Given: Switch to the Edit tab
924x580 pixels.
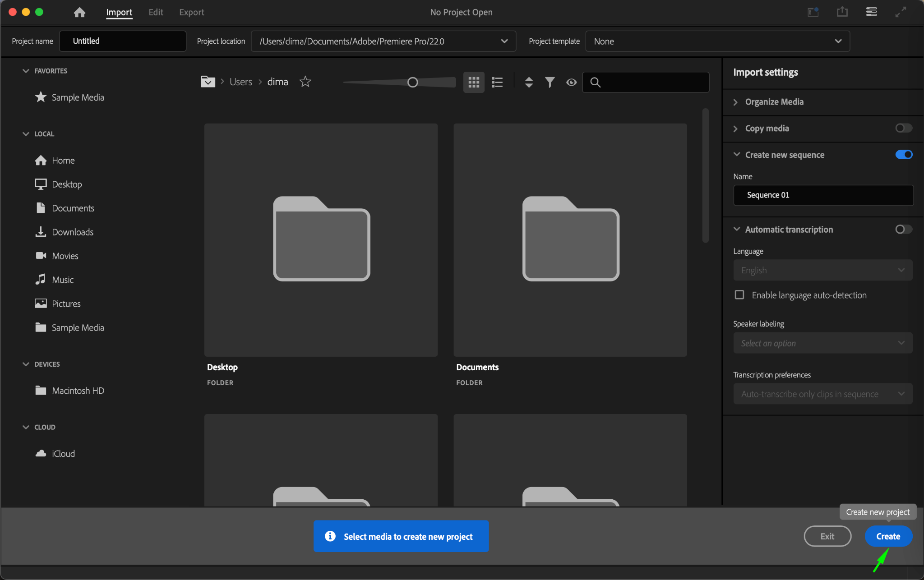Looking at the screenshot, I should point(156,12).
